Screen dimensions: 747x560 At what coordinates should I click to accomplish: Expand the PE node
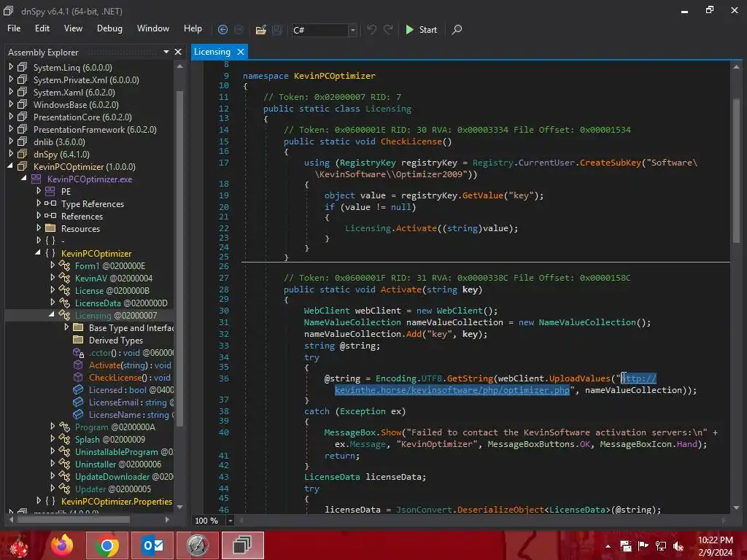(39, 191)
